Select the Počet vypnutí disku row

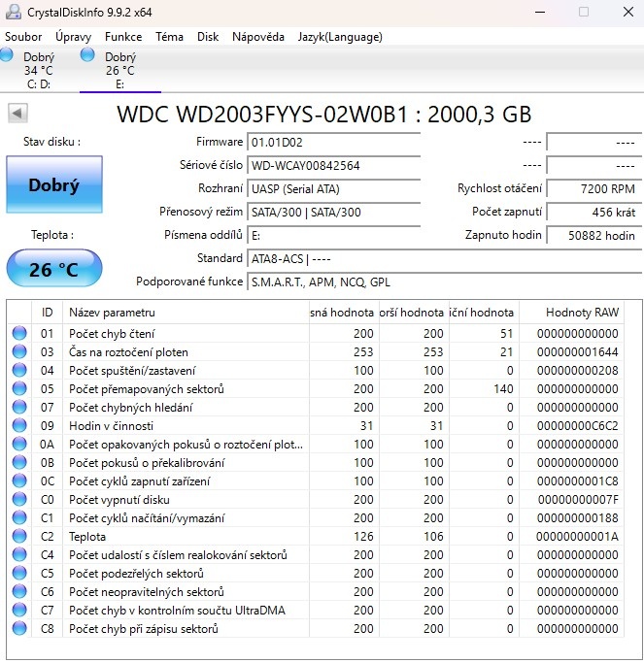(316, 499)
